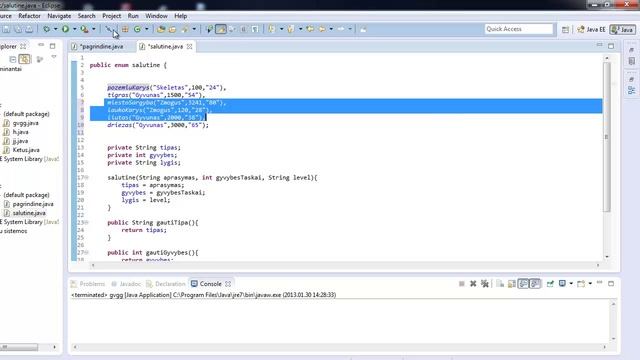The image size is (640, 360).
Task: Click the green Run button icon
Action: [x=65, y=29]
